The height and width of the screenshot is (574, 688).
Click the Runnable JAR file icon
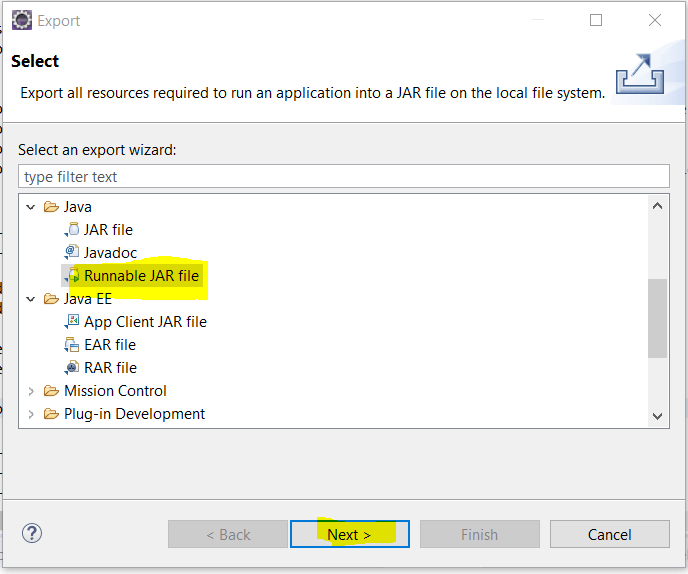click(72, 276)
